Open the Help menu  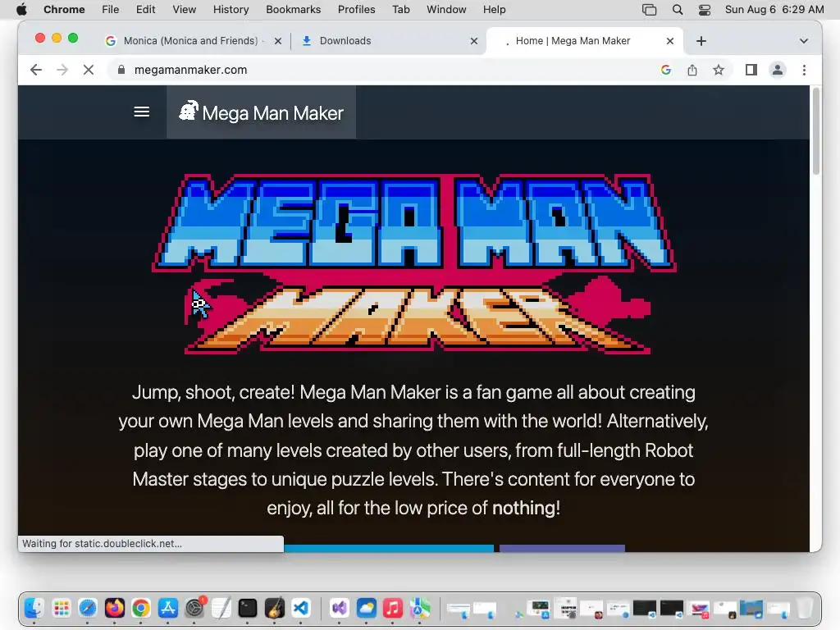[x=494, y=9]
